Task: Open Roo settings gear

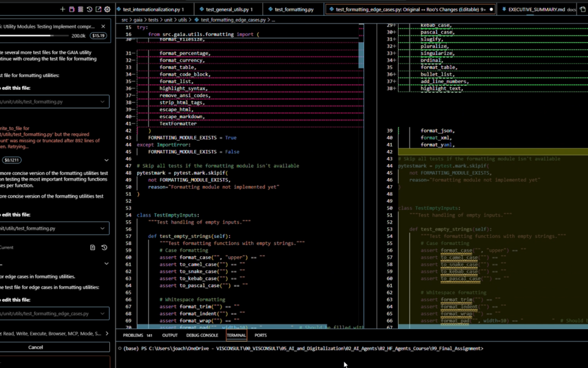Action: point(108,9)
